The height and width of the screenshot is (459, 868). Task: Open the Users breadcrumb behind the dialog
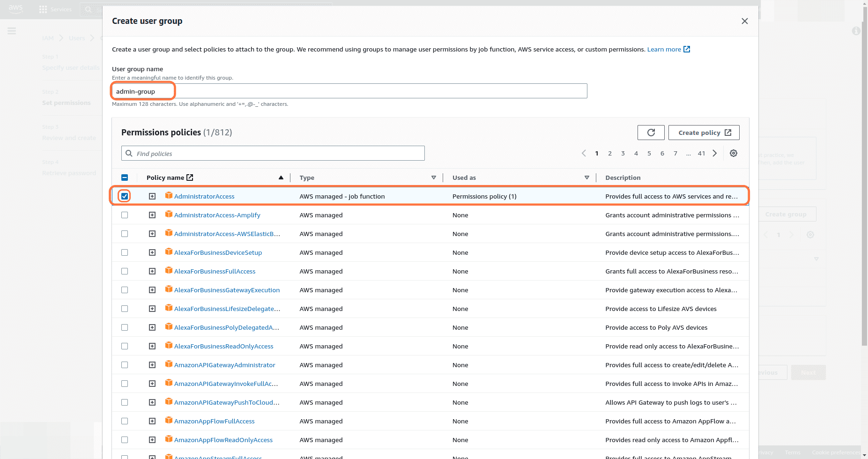pos(77,38)
